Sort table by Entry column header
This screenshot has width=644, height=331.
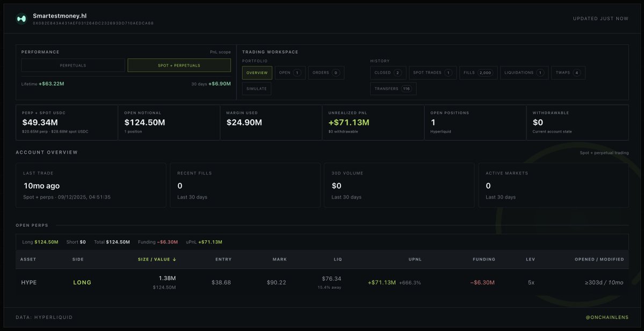(223, 259)
